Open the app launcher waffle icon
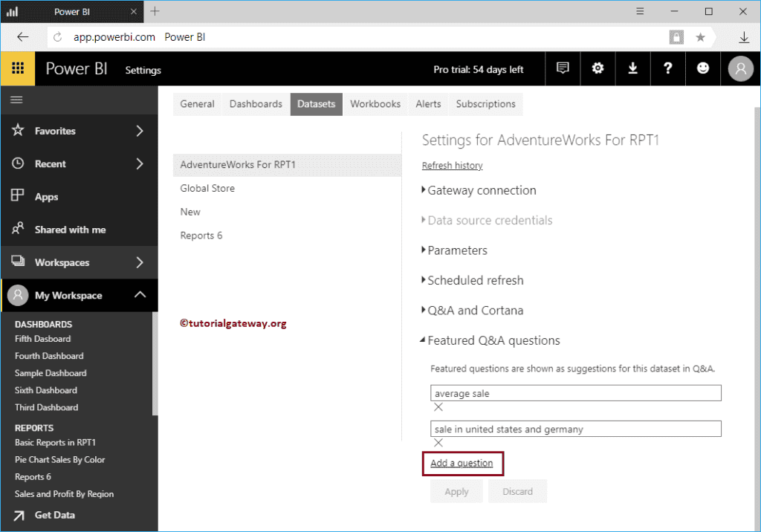Image resolution: width=761 pixels, height=532 pixels. pyautogui.click(x=18, y=68)
